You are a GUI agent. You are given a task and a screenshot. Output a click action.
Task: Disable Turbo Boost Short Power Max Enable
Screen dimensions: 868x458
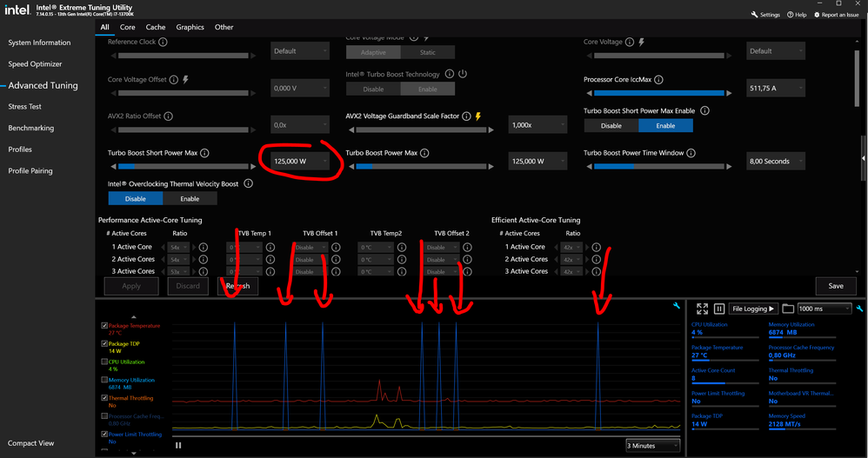(x=611, y=125)
